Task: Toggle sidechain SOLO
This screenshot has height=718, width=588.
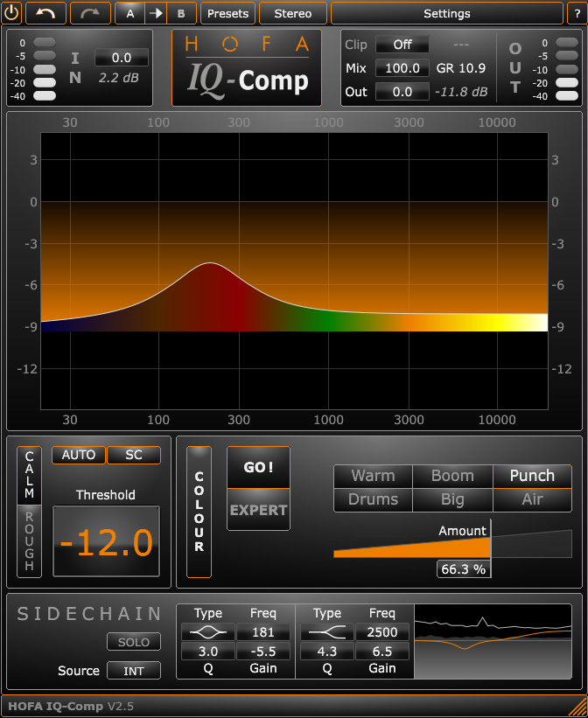Action: coord(134,642)
